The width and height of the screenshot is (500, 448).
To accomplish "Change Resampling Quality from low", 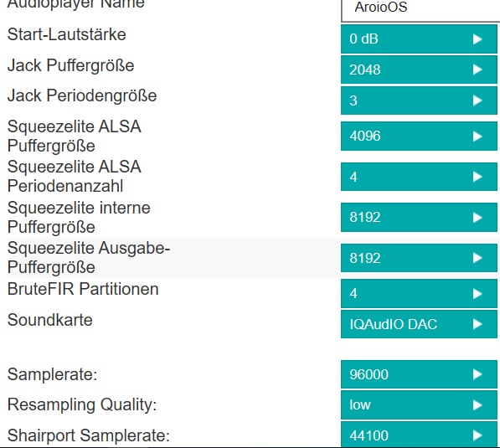I will click(419, 405).
